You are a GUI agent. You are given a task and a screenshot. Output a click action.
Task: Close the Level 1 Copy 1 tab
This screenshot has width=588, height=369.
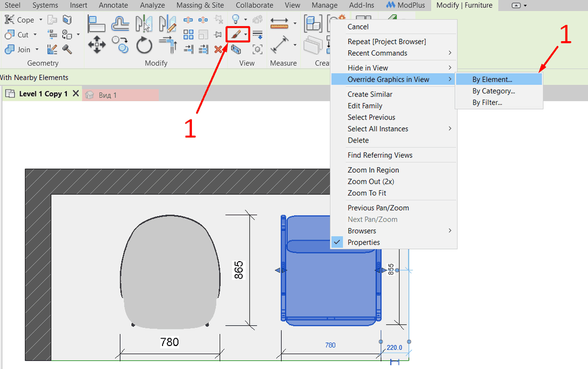click(x=75, y=93)
